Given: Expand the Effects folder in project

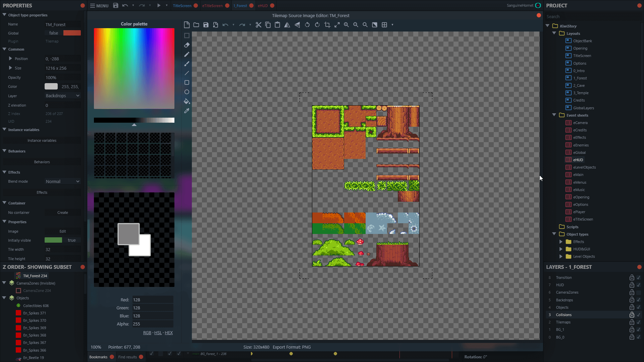Looking at the screenshot, I should (x=561, y=241).
